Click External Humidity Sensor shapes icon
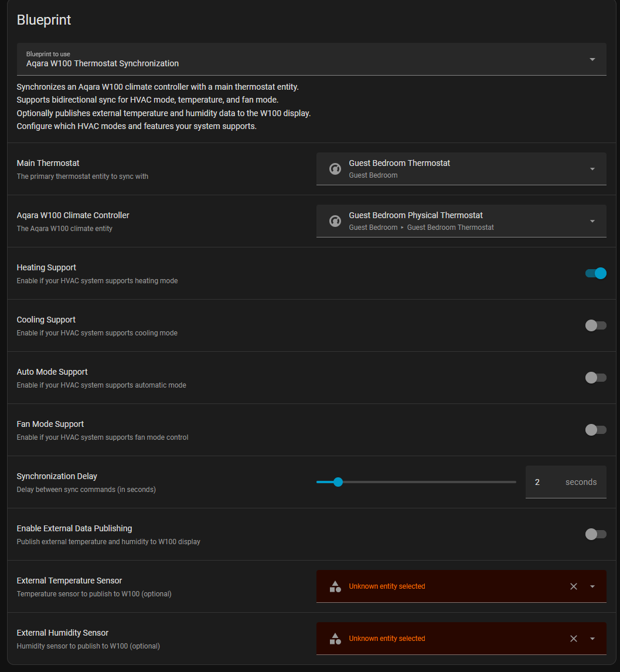 pos(335,639)
